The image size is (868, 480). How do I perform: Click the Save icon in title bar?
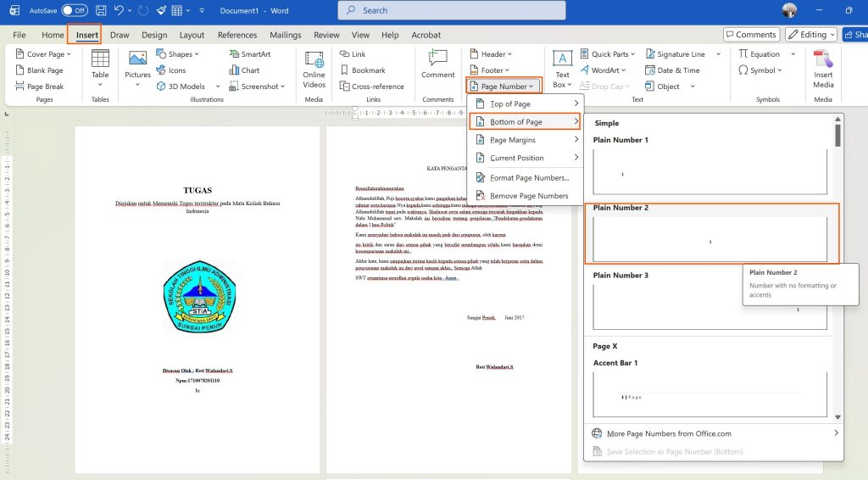pos(101,11)
